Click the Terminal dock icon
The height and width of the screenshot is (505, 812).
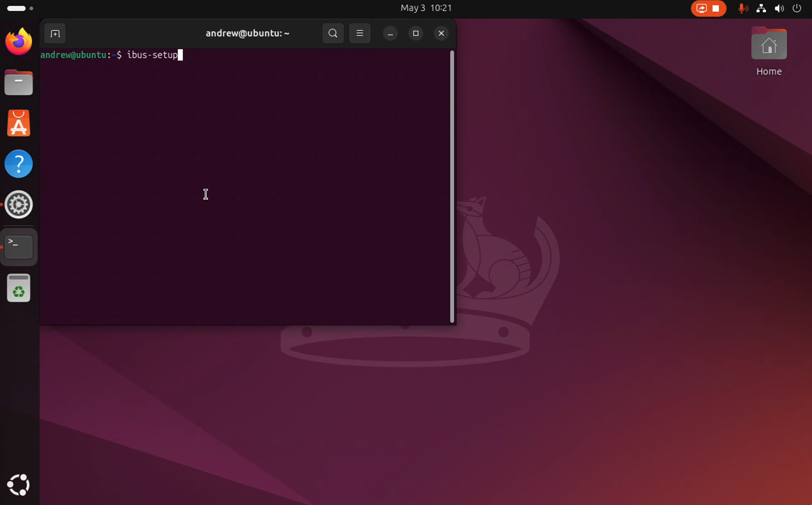coord(19,247)
